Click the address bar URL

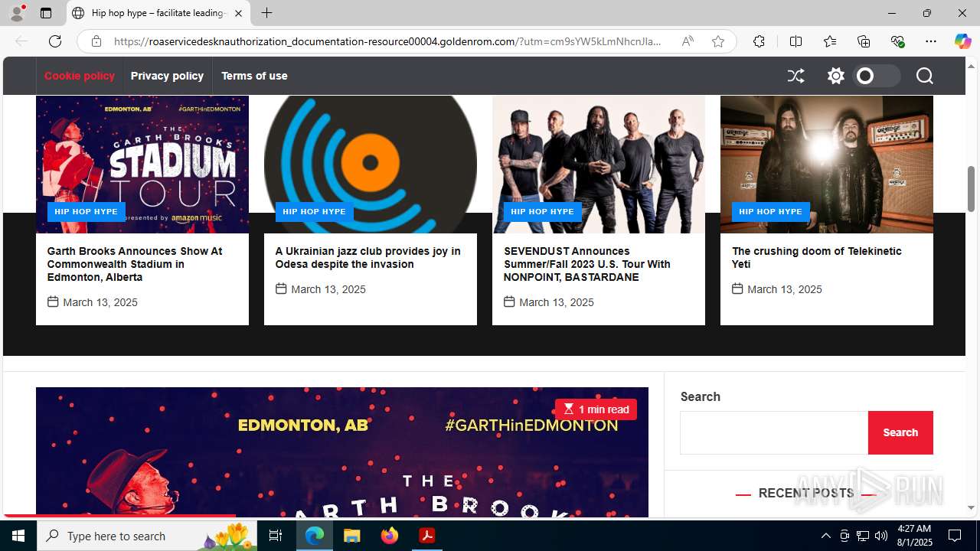click(387, 41)
